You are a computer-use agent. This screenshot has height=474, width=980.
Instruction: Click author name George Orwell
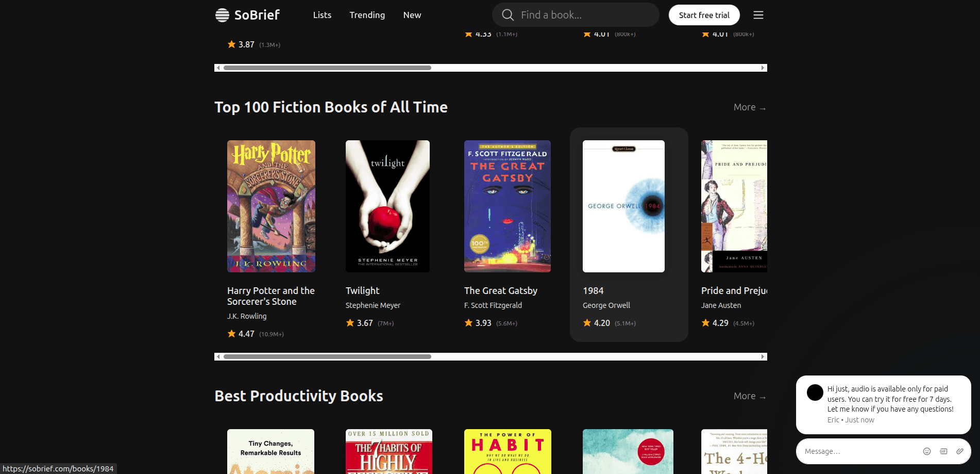point(606,305)
